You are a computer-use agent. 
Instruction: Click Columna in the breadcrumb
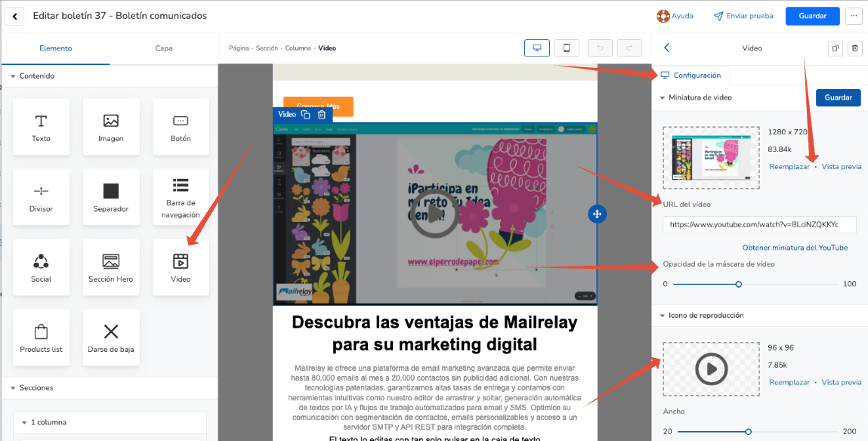tap(298, 48)
